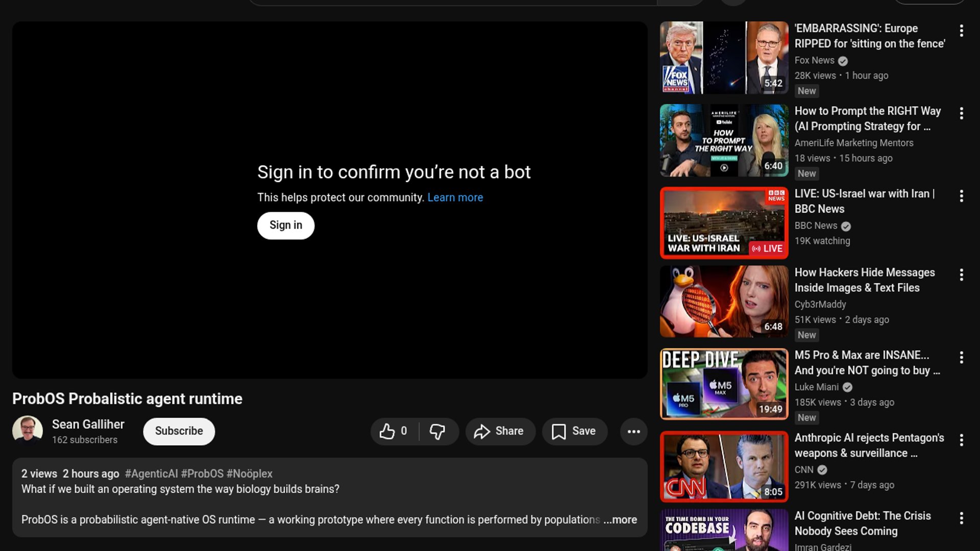Open the CNN Anthropic video thumbnail
The height and width of the screenshot is (551, 980).
pyautogui.click(x=724, y=467)
